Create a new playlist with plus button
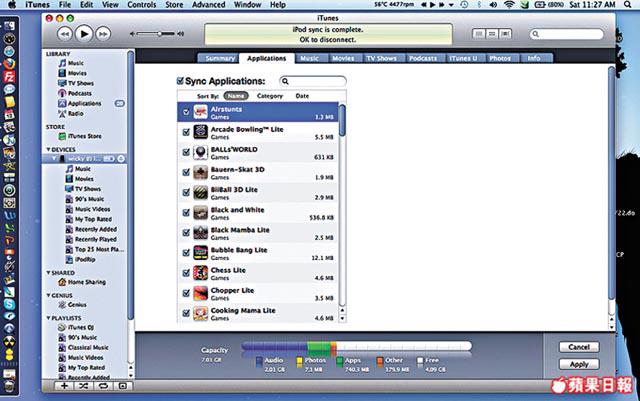This screenshot has width=640, height=401. click(64, 385)
